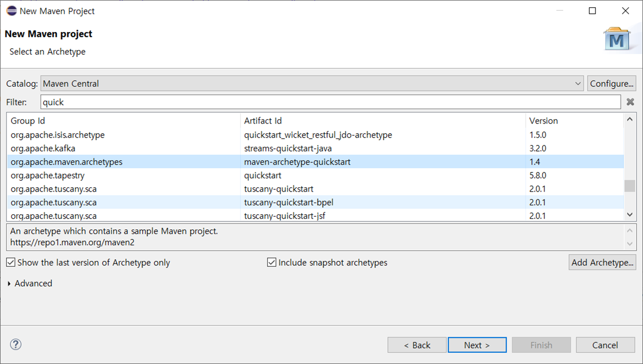
Task: Select the maven-archetype-quickstart artifact
Action: tap(297, 162)
